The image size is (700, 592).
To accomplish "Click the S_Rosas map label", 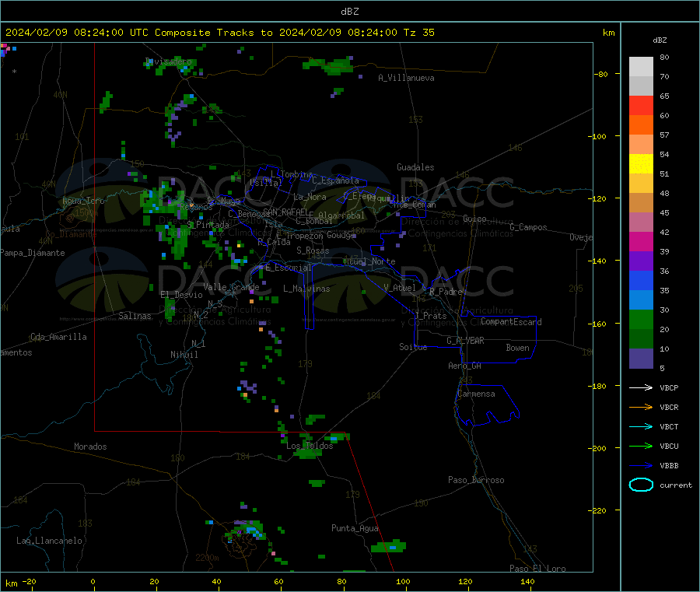I will click(x=313, y=250).
